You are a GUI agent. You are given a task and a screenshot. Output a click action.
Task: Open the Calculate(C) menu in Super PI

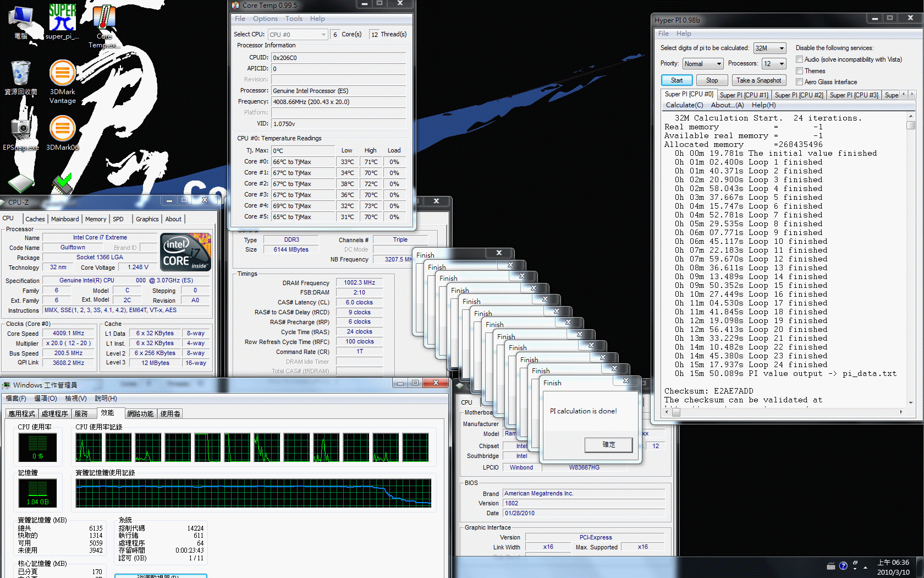[684, 105]
